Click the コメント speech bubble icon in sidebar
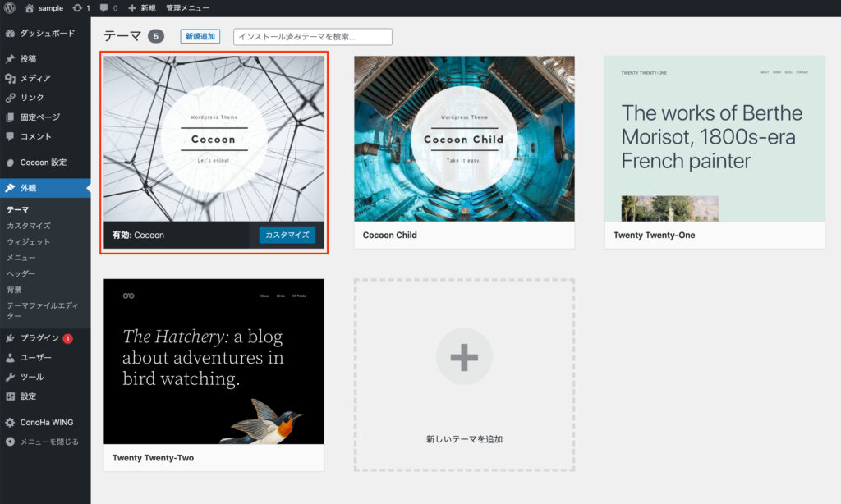841x504 pixels. coord(10,136)
